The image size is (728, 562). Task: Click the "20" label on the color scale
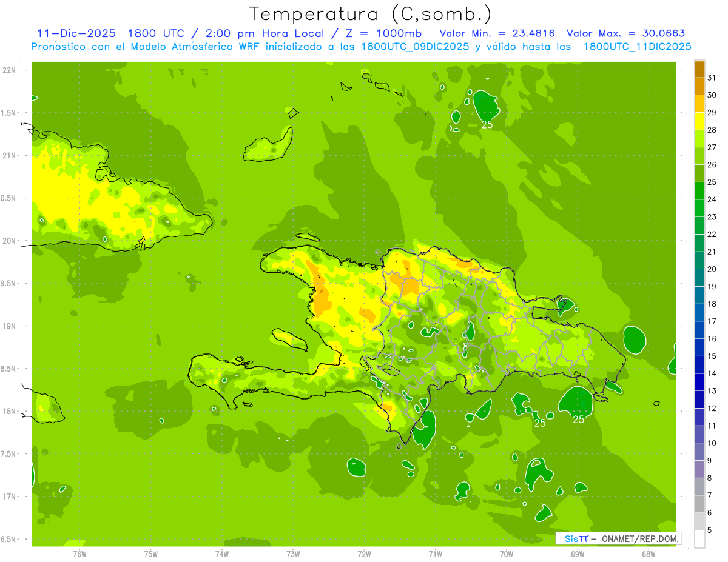click(x=712, y=269)
